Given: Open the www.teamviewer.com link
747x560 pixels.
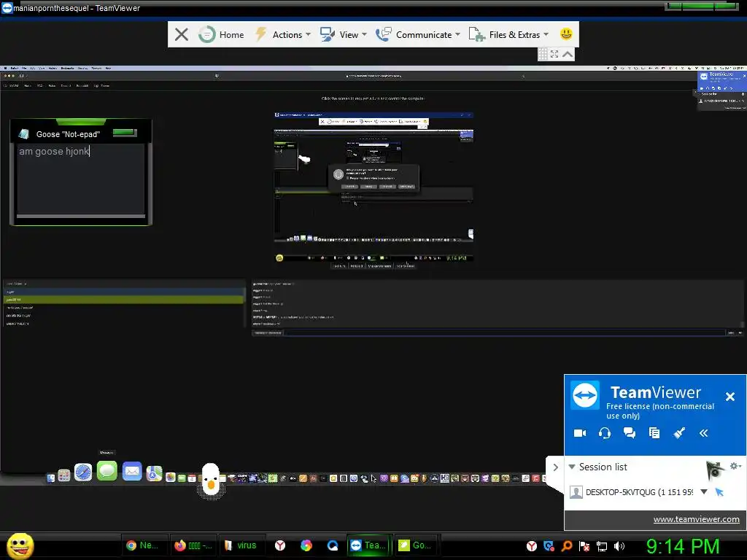Looking at the screenshot, I should (x=696, y=519).
